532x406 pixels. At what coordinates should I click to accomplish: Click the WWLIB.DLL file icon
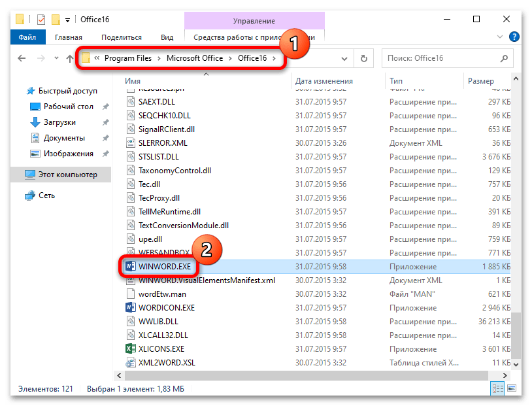pyautogui.click(x=130, y=322)
